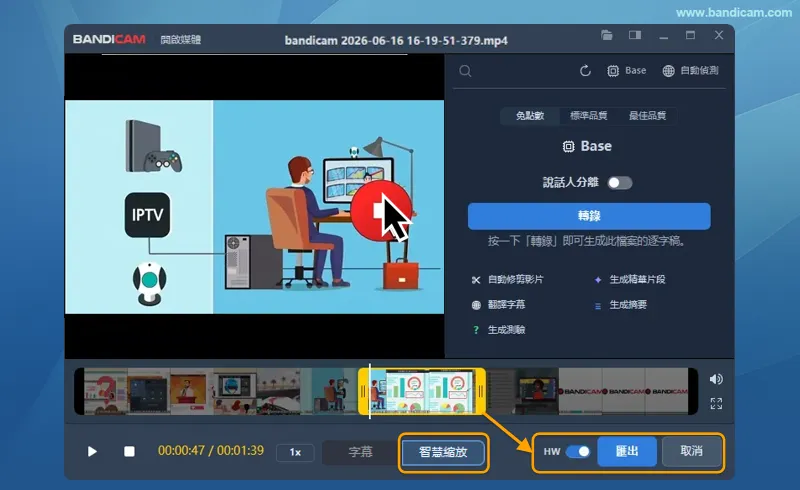Minimize the Bandicam window
Image resolution: width=800 pixels, height=490 pixels.
click(x=663, y=36)
